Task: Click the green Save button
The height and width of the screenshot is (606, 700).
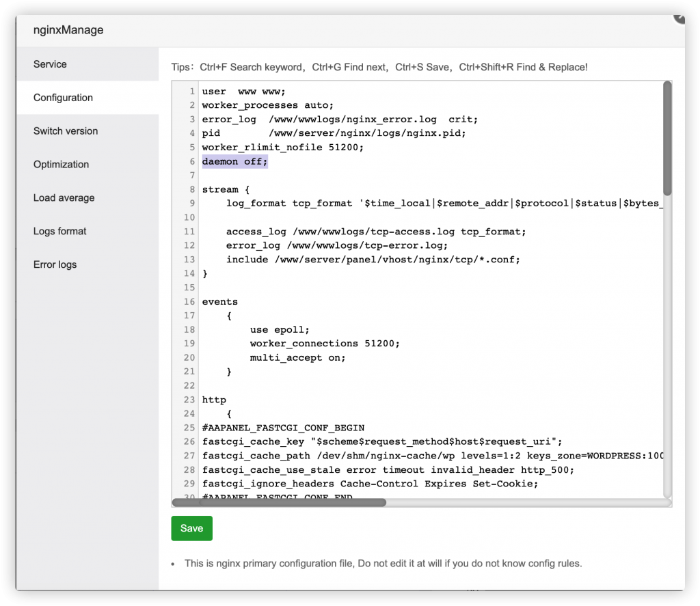Action: click(191, 528)
